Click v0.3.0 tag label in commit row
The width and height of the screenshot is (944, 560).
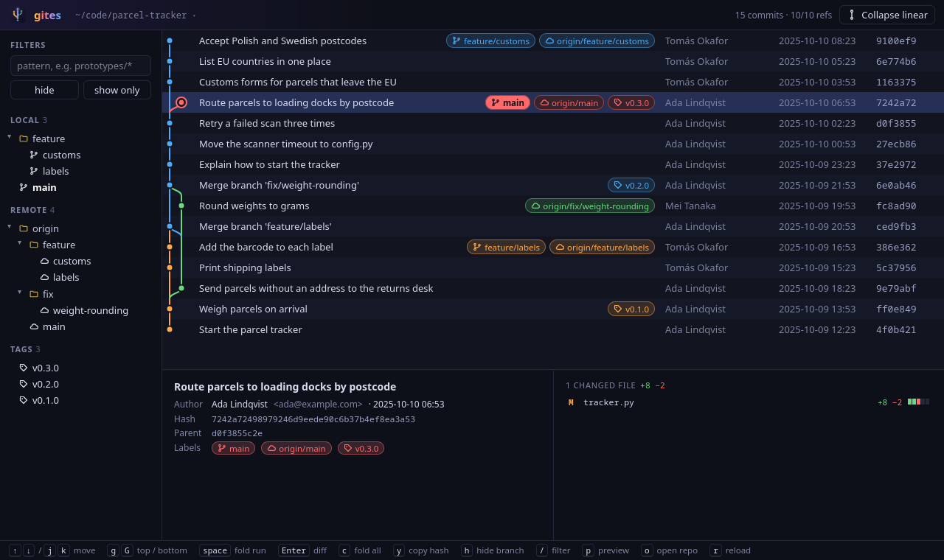coord(631,102)
